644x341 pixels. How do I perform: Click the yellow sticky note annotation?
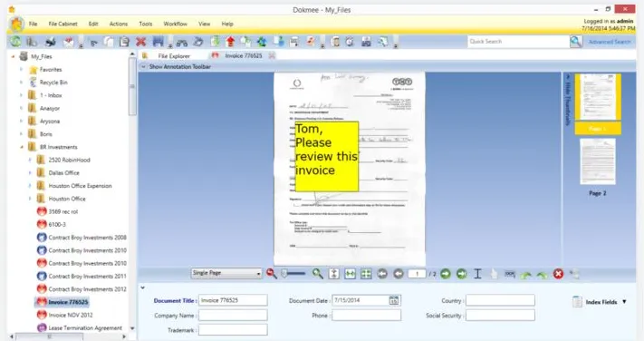click(327, 156)
